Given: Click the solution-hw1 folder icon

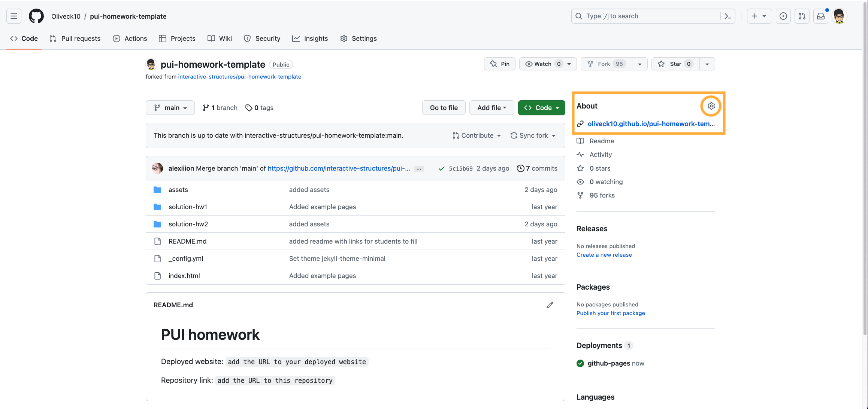Looking at the screenshot, I should click(x=157, y=207).
